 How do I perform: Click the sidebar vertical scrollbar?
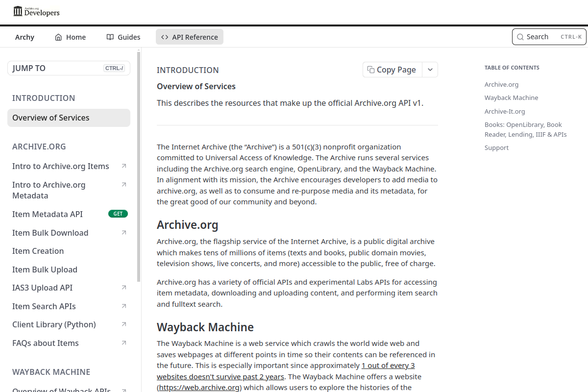[x=139, y=167]
